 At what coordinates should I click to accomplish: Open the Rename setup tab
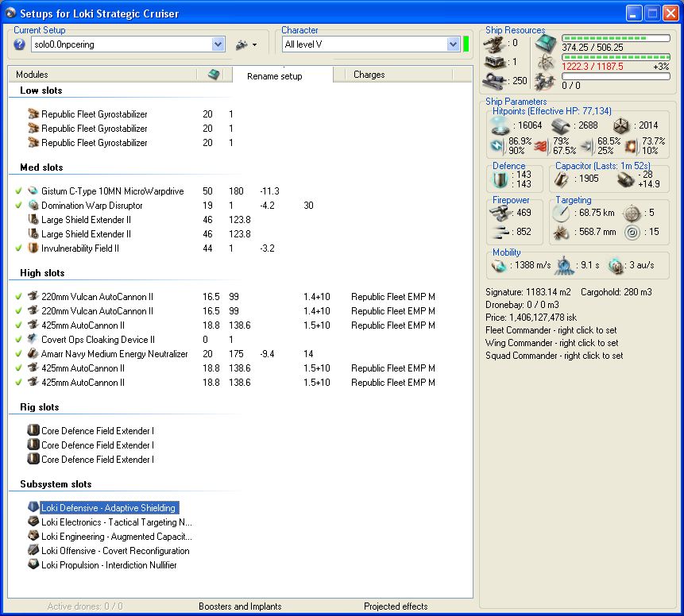274,76
